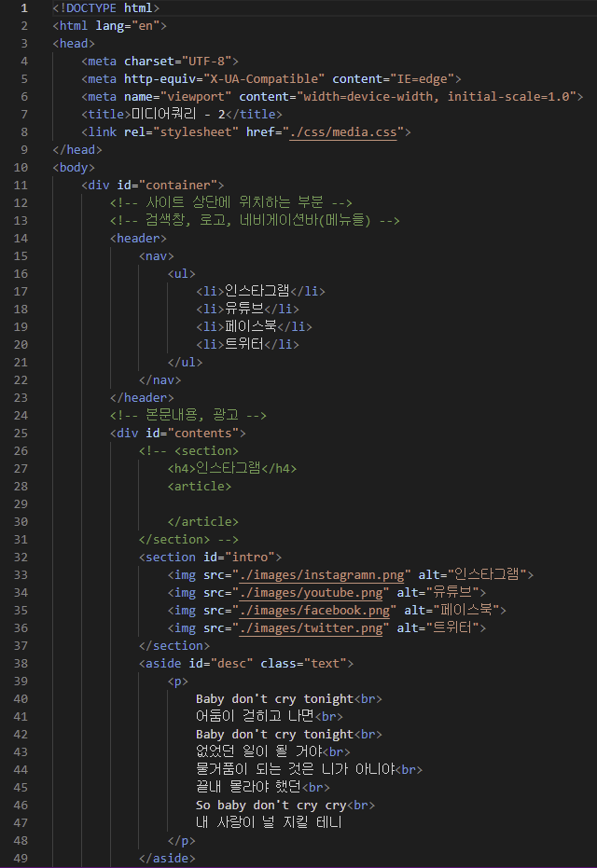The width and height of the screenshot is (597, 868).
Task: Click the opening ul tag
Action: 181,274
